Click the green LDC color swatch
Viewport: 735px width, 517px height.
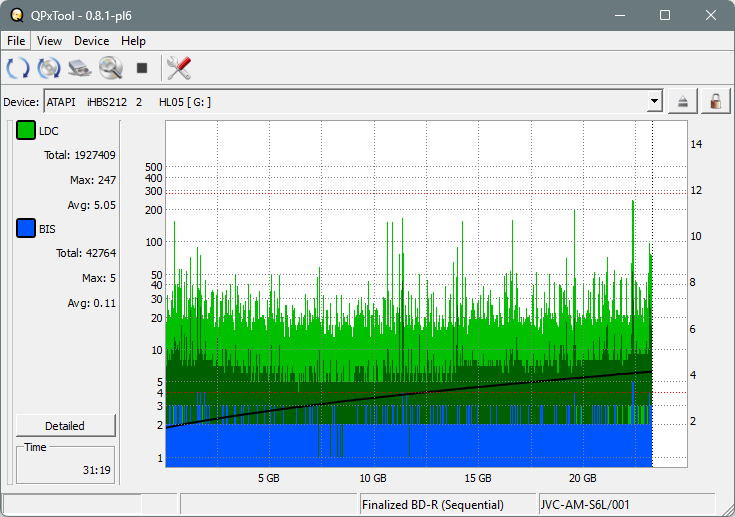point(26,131)
